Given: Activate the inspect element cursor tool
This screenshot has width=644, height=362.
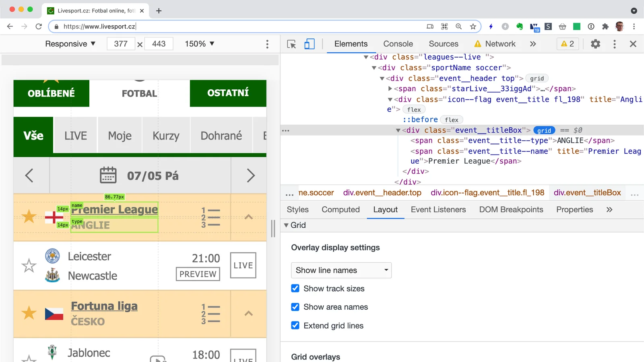Looking at the screenshot, I should 291,44.
